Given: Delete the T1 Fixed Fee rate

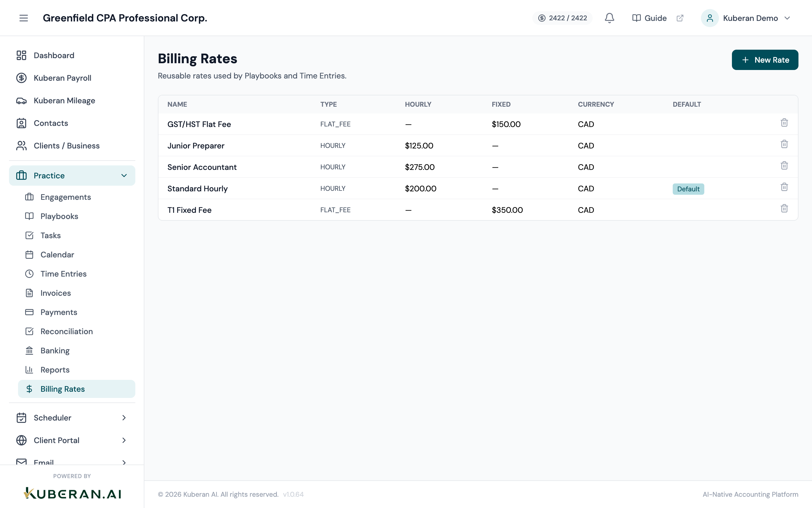Looking at the screenshot, I should click(784, 209).
